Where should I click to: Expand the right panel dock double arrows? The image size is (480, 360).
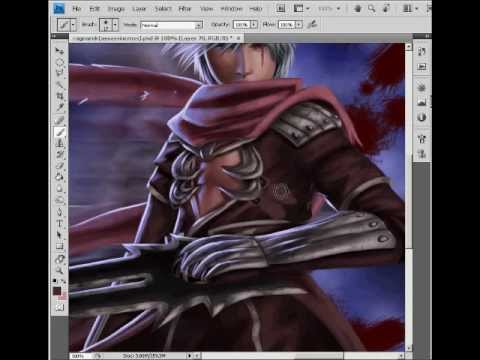(427, 36)
